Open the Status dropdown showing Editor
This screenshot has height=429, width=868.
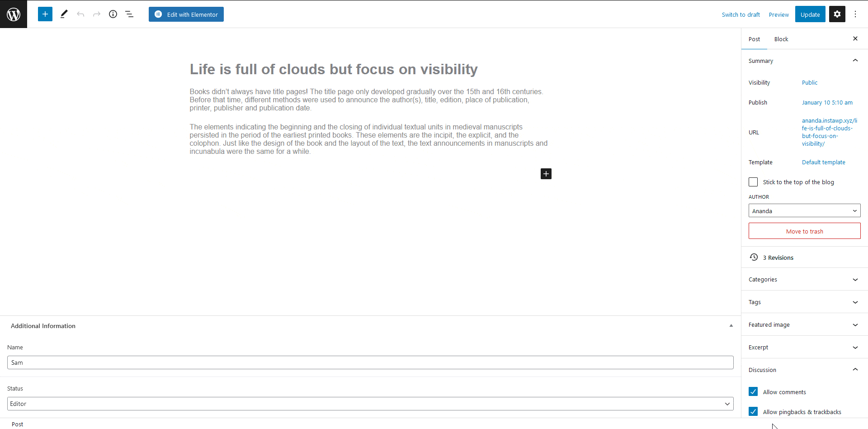[x=370, y=404]
